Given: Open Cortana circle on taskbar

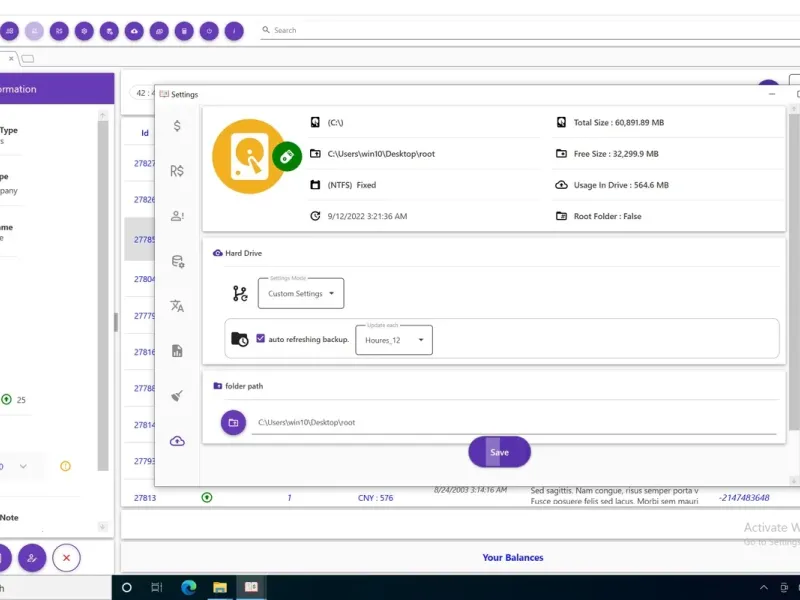Looking at the screenshot, I should point(127,588).
